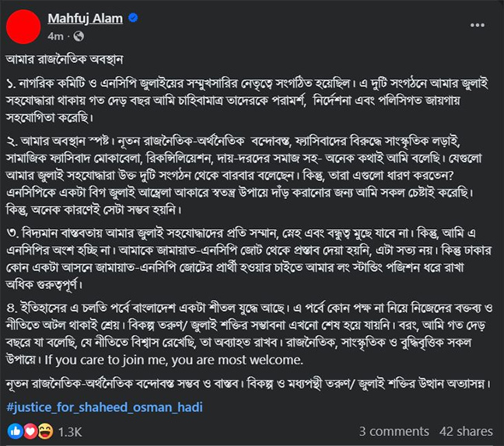The height and width of the screenshot is (446, 504).
Task: Click the globe public-audience icon
Action: click(79, 36)
